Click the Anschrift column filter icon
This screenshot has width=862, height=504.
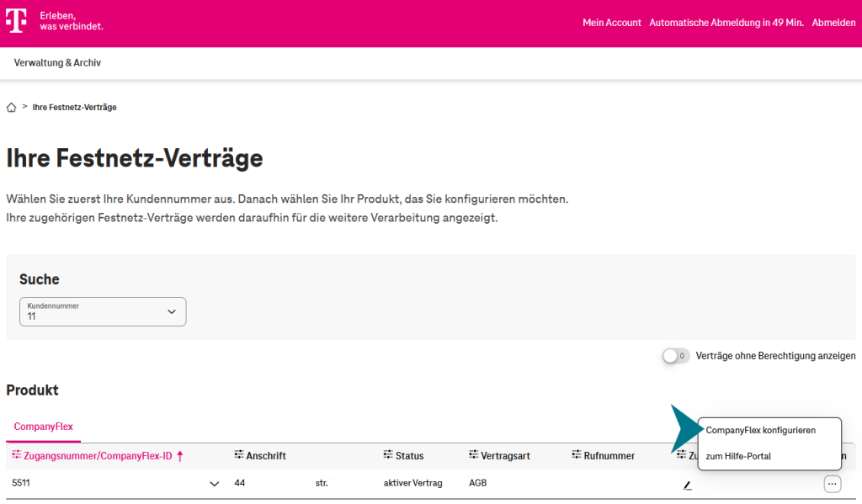point(240,455)
